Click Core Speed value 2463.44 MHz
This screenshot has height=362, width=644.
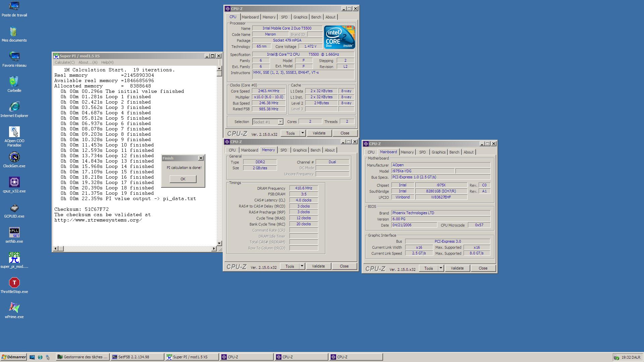[x=269, y=91]
